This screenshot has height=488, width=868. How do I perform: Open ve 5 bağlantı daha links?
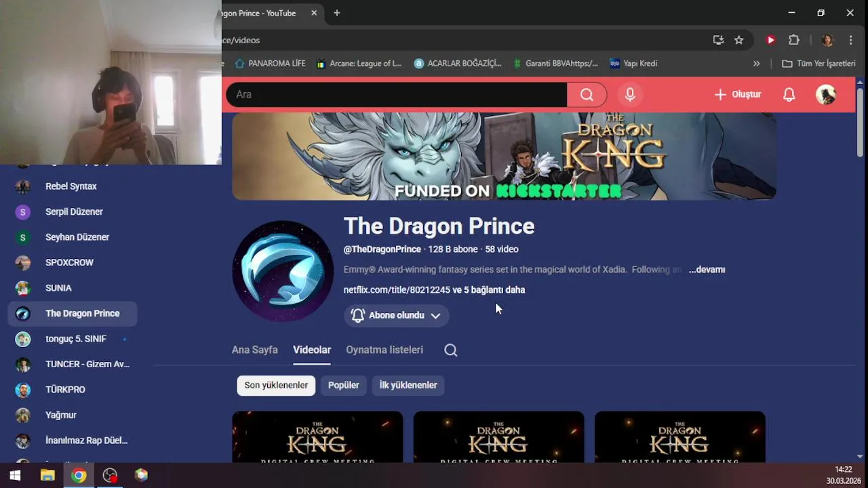click(x=489, y=290)
